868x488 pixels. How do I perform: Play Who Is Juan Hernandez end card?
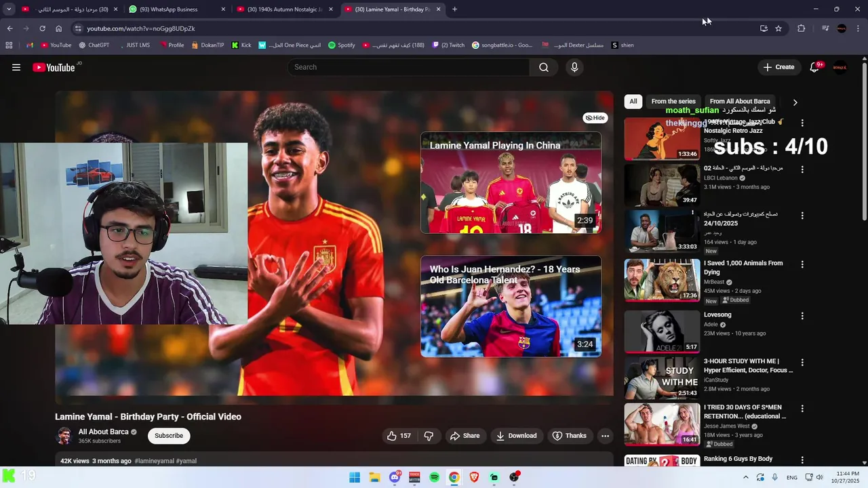(511, 306)
